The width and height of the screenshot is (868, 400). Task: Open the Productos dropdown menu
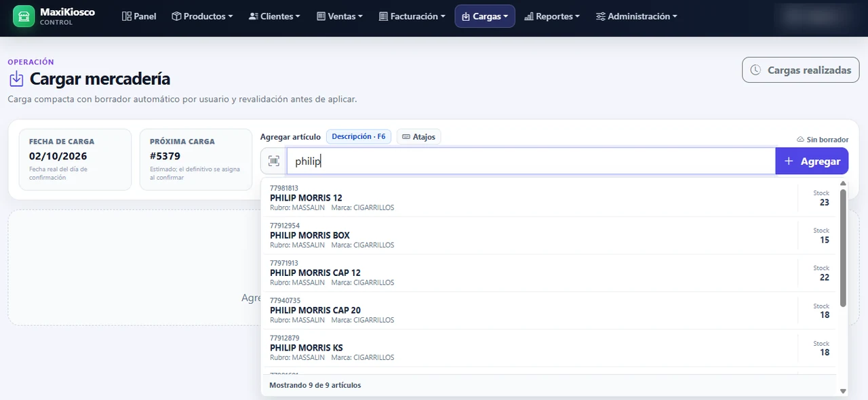point(202,16)
